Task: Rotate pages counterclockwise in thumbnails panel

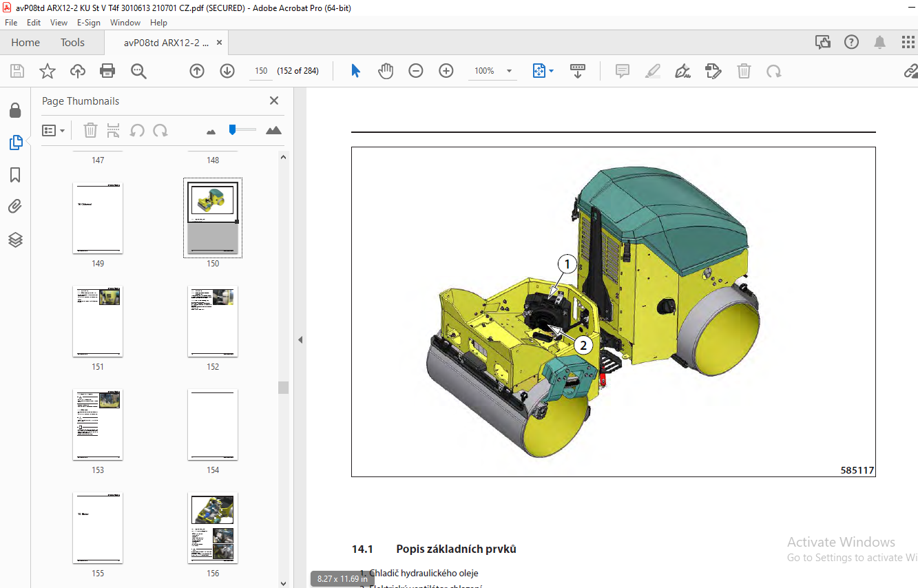Action: point(137,130)
